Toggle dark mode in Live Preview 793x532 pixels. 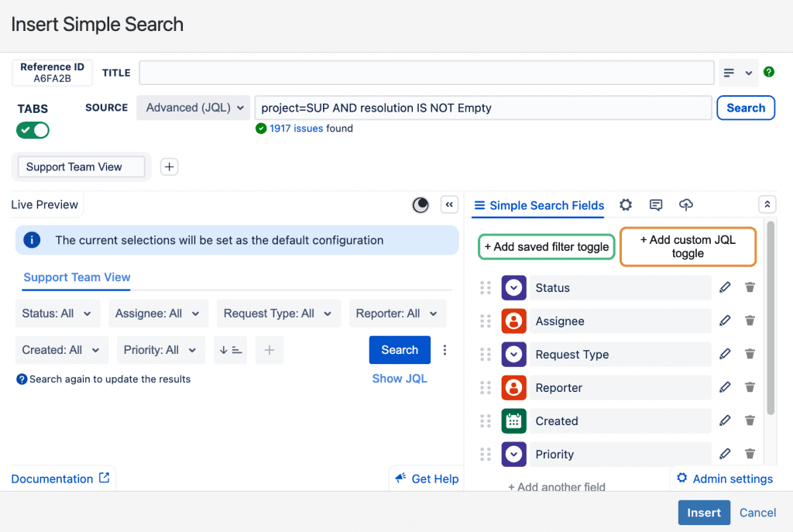tap(421, 204)
